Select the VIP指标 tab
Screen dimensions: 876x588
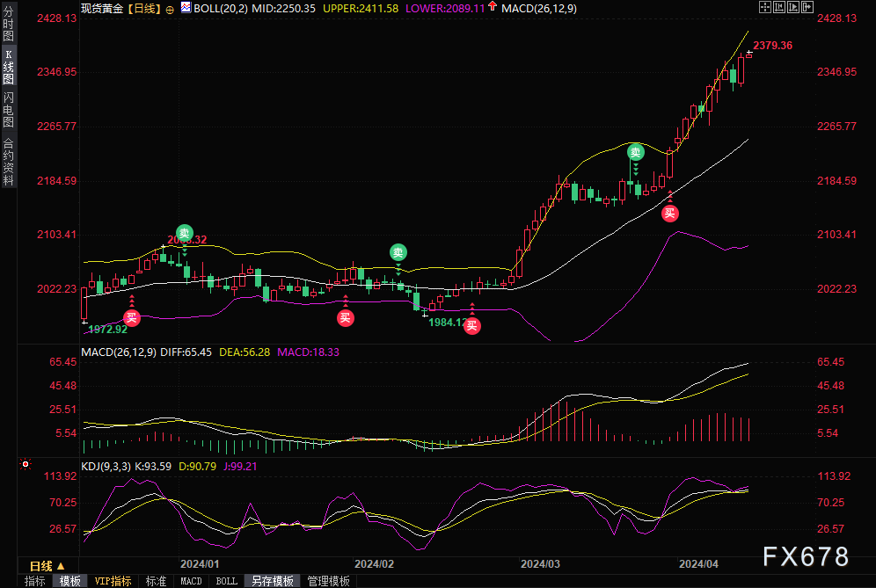coord(113,581)
